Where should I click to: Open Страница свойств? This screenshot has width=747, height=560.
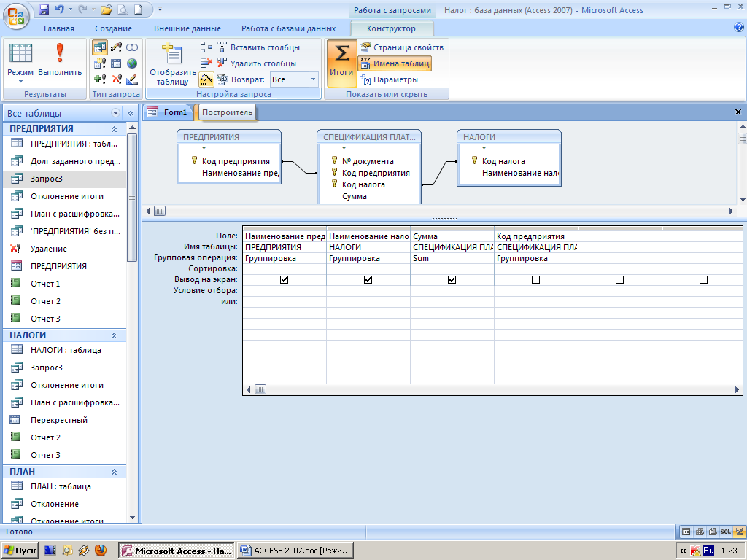click(402, 47)
